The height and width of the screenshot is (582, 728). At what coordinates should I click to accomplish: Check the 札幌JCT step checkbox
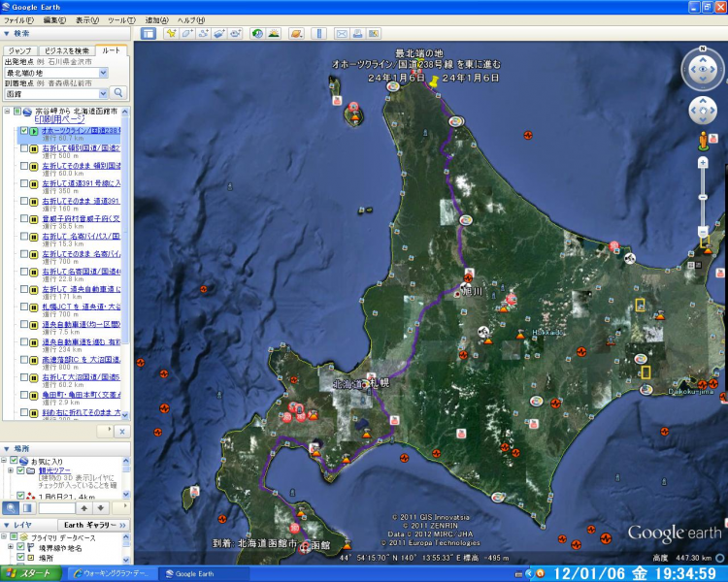point(24,307)
